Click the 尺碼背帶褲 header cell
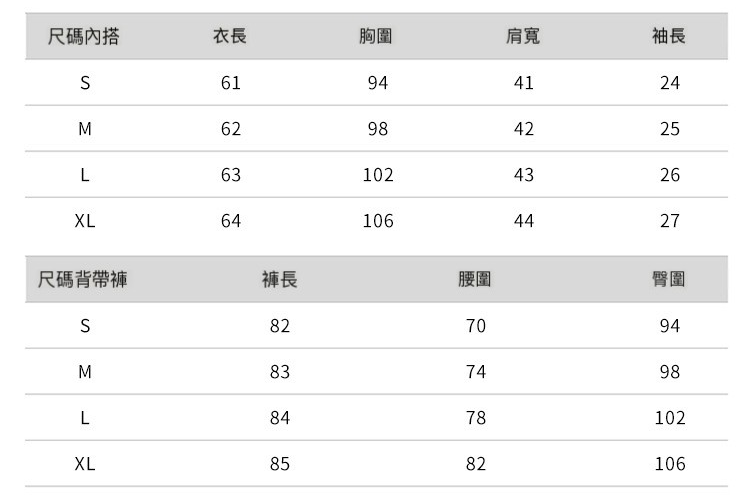 (83, 280)
